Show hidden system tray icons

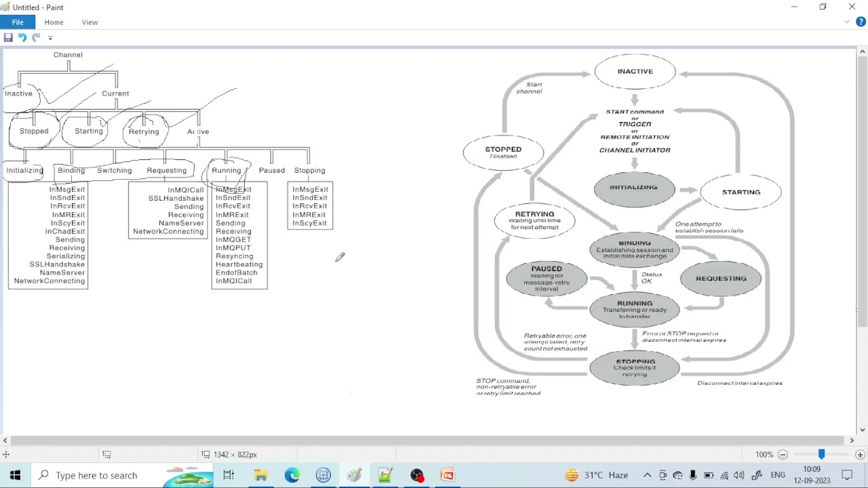648,475
